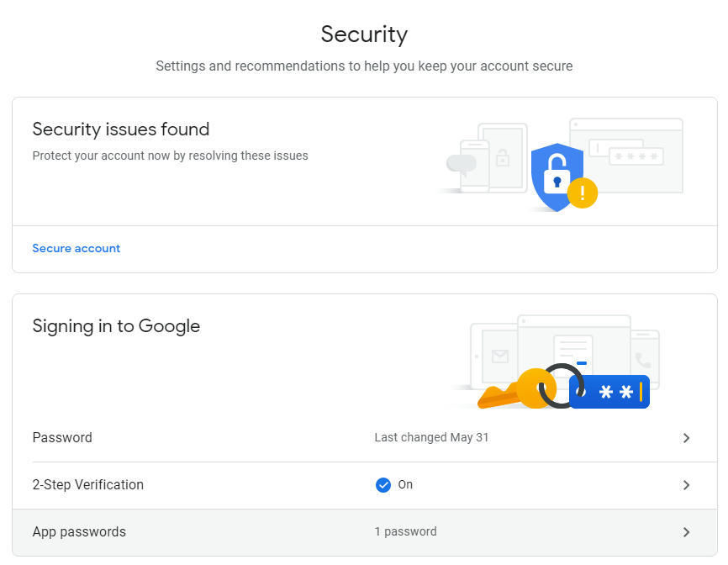728x565 pixels.
Task: Click the blue password asterisks tag
Action: tap(609, 392)
